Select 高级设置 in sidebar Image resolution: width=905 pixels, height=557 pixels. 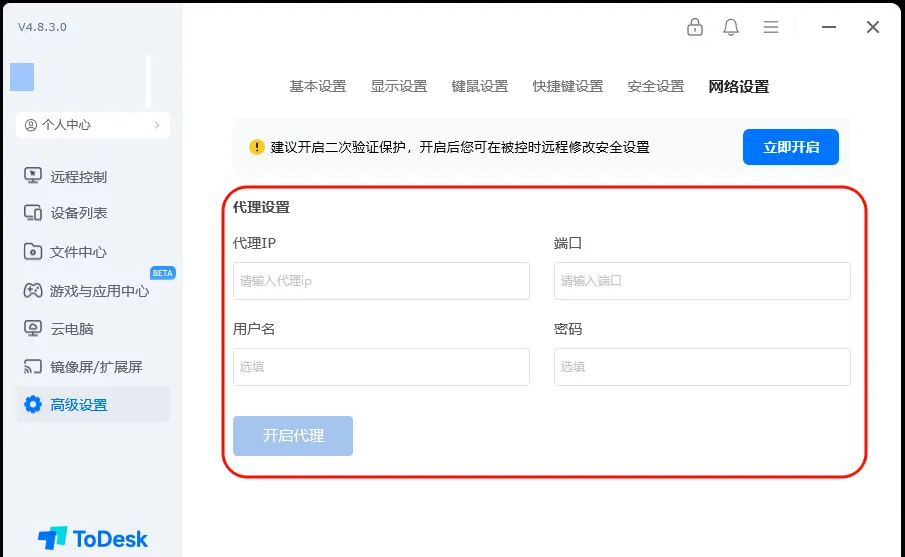[93, 405]
